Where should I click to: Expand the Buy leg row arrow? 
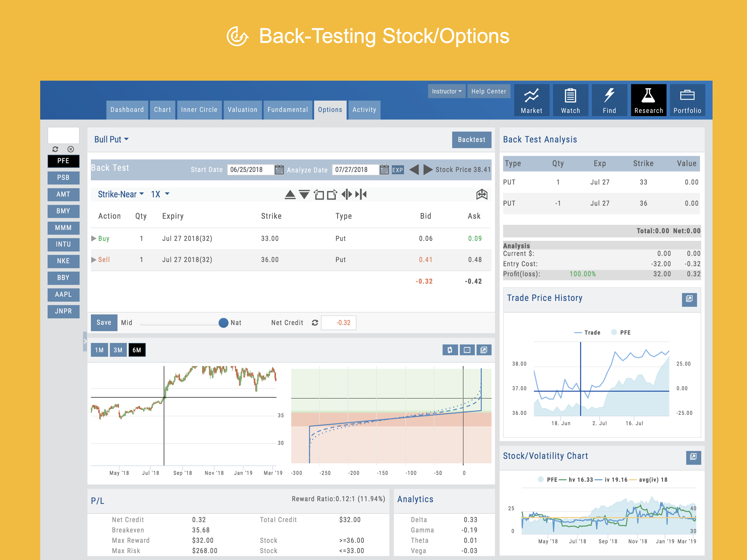94,238
